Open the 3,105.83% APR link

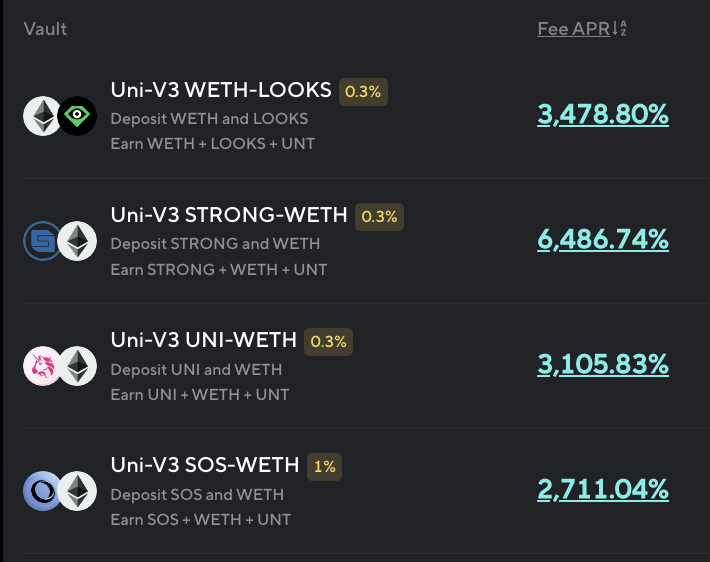[603, 365]
